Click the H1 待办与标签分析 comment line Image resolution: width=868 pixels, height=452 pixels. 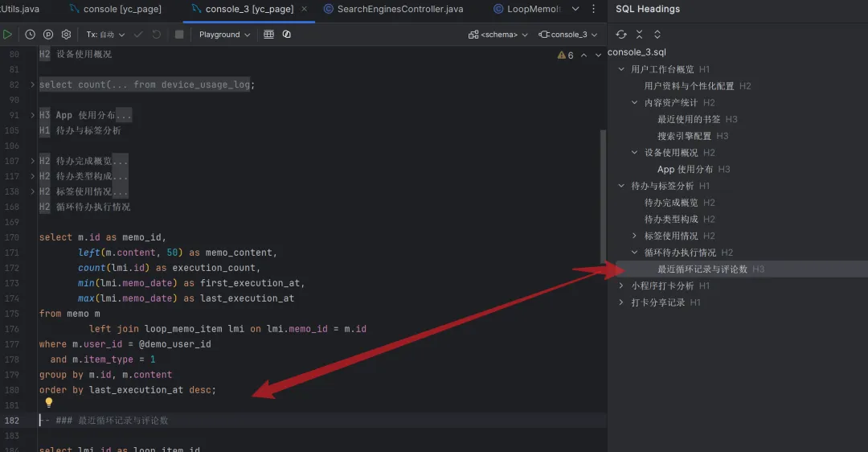(x=80, y=131)
